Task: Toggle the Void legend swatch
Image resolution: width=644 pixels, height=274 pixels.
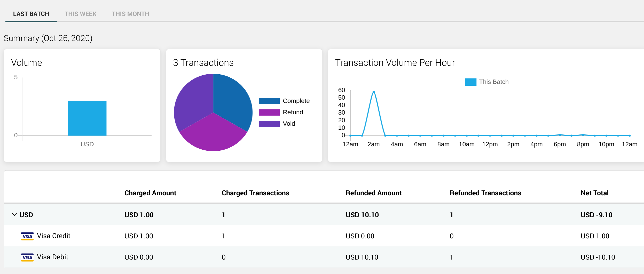Action: (x=269, y=124)
